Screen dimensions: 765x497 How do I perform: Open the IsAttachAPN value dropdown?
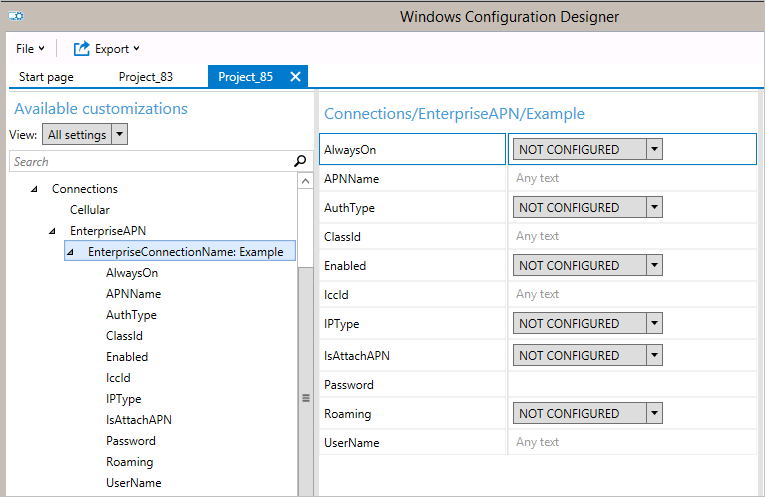click(x=654, y=356)
